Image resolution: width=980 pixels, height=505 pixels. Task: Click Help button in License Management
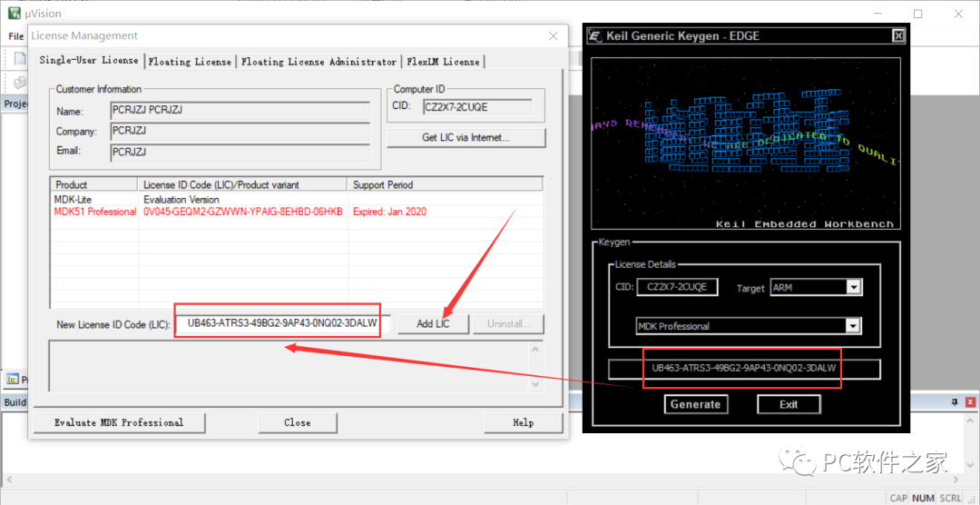tap(524, 422)
